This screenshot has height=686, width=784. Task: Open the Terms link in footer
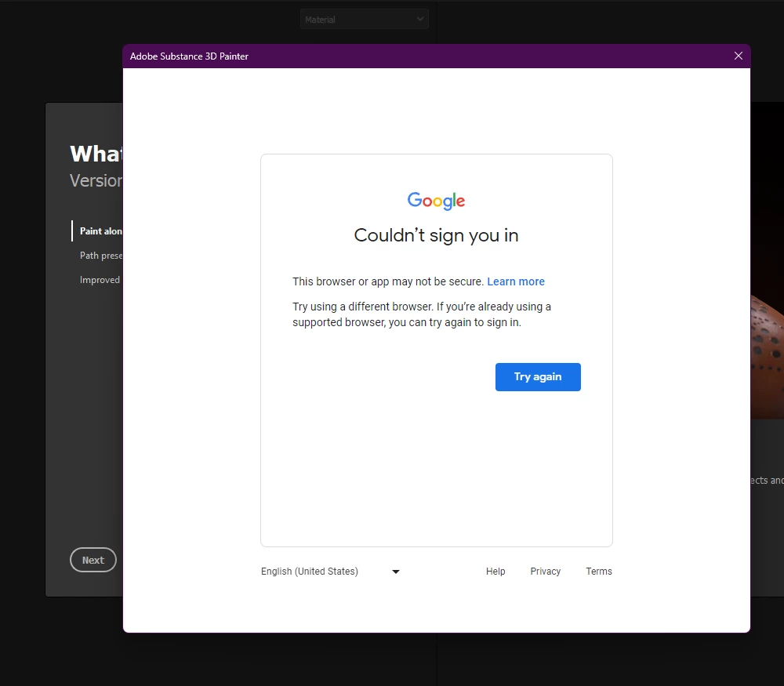click(598, 571)
